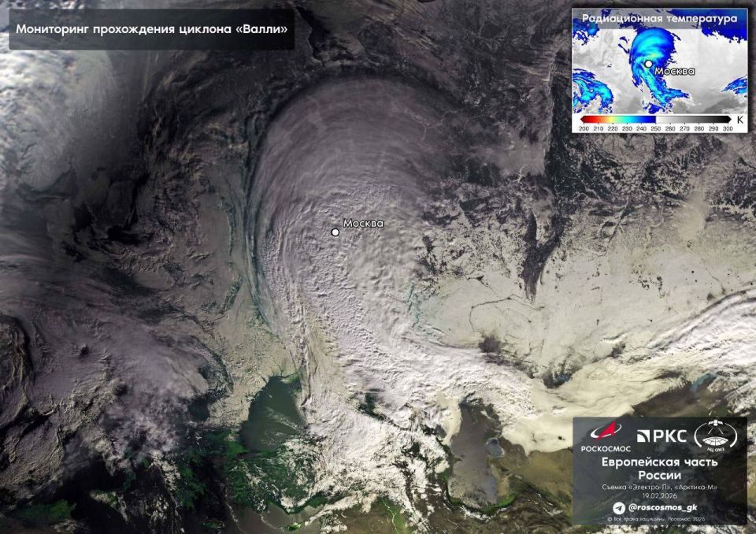The width and height of the screenshot is (756, 534).
Task: Pick the blue 240 K section of the scale
Action: tap(641, 119)
